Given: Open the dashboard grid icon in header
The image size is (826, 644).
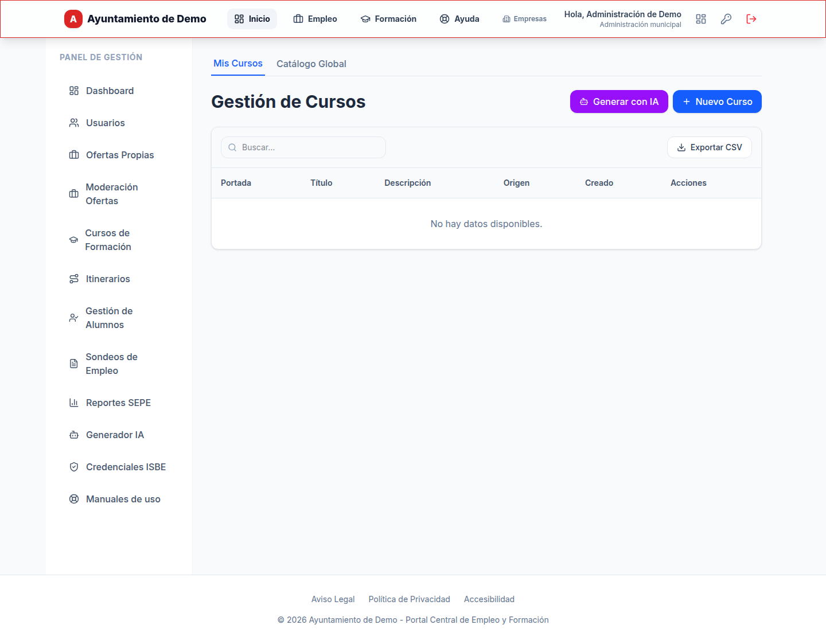Looking at the screenshot, I should point(701,19).
